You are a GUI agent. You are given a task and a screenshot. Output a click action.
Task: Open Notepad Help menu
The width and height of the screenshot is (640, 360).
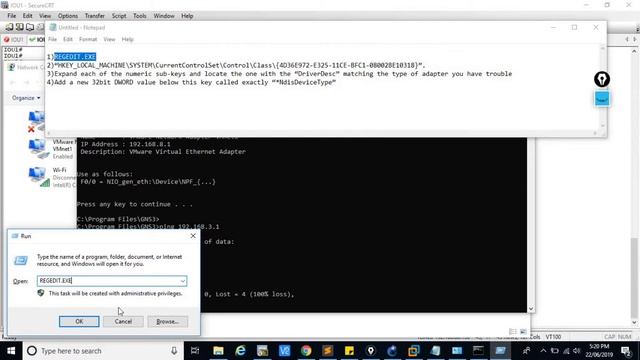click(127, 39)
